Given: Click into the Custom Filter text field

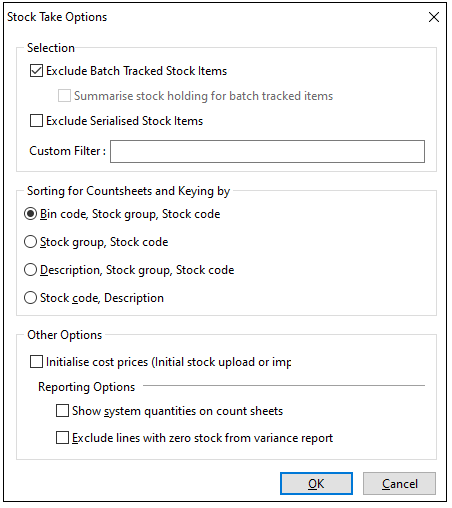Looking at the screenshot, I should pyautogui.click(x=267, y=152).
